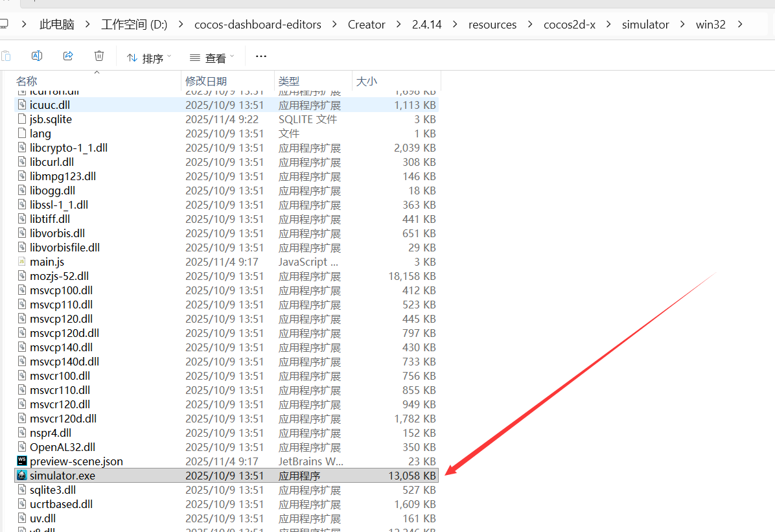Click the dll icon beside ucrtbased.dll

[x=22, y=504]
